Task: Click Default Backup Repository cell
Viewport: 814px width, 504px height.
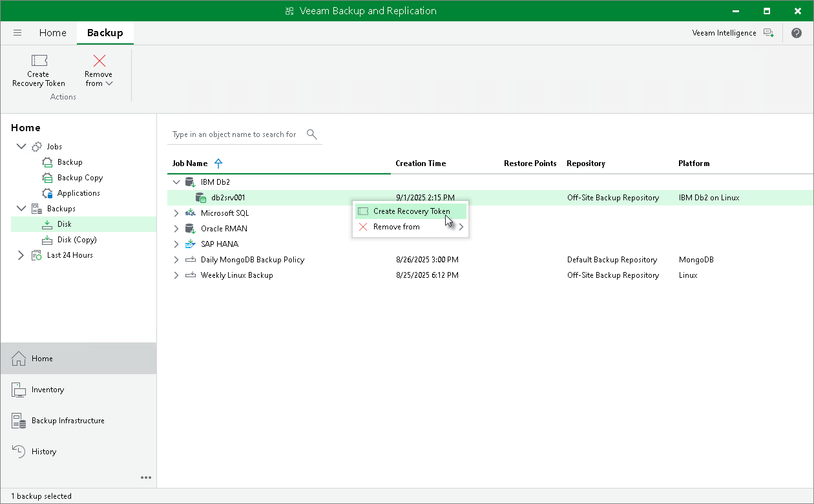Action: 612,260
